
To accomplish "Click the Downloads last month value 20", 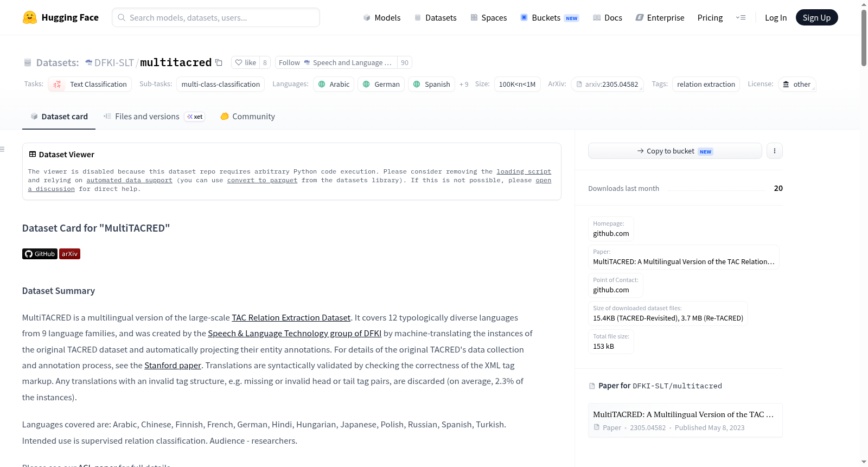I will (778, 188).
